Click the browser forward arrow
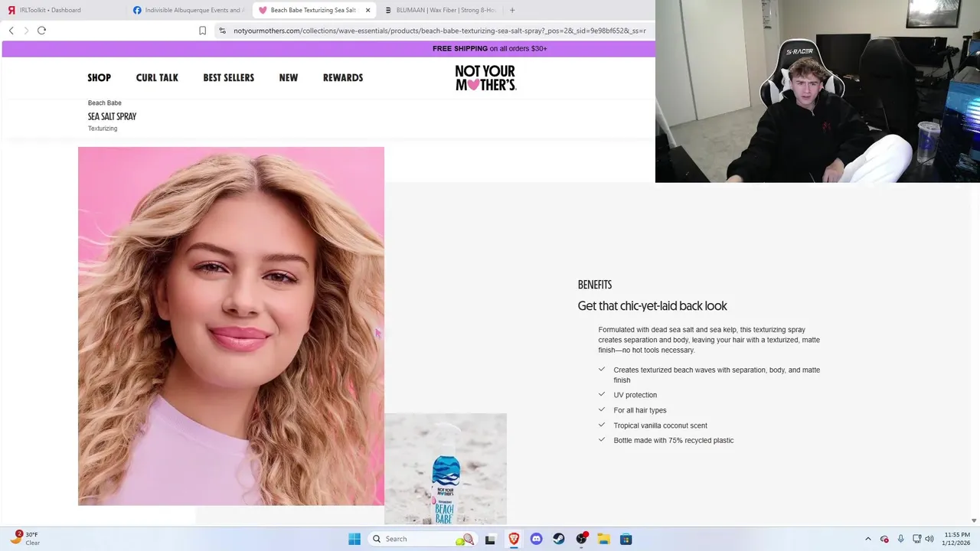Viewport: 980px width, 551px height. point(26,31)
